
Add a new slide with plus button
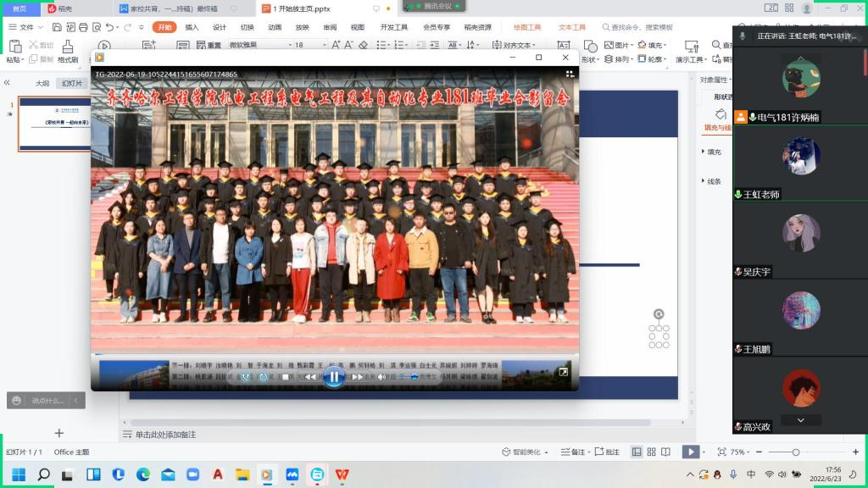[x=58, y=433]
